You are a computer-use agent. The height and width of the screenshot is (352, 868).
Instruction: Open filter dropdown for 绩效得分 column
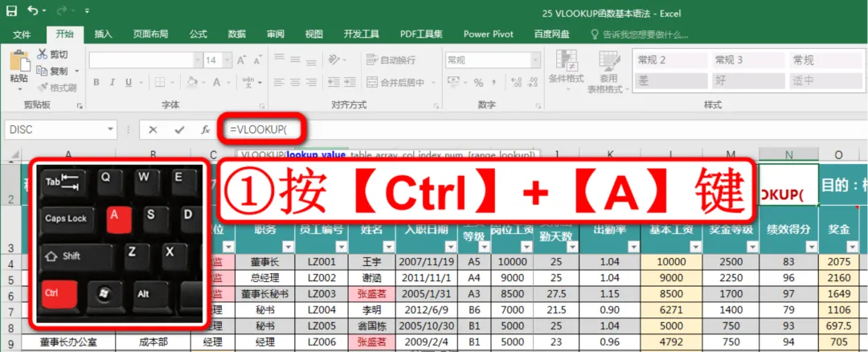point(812,247)
